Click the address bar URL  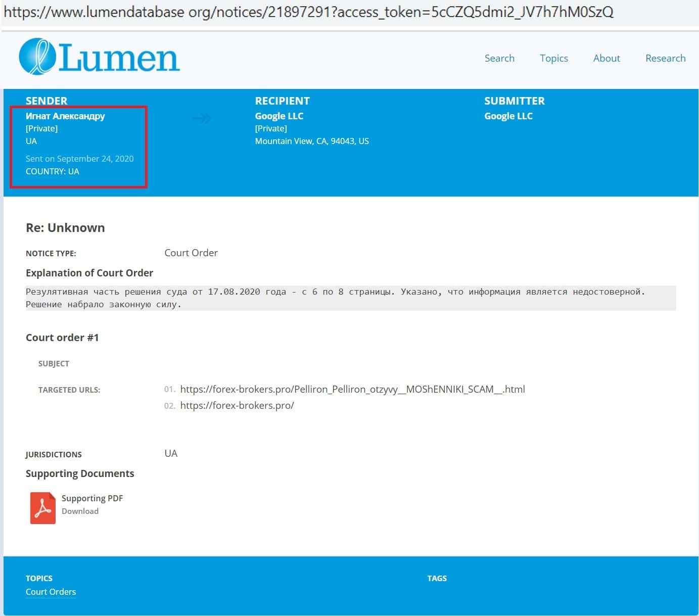coord(308,12)
